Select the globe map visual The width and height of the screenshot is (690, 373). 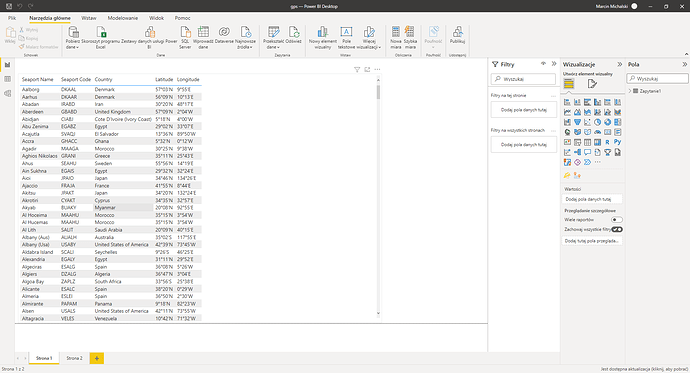coord(567,132)
